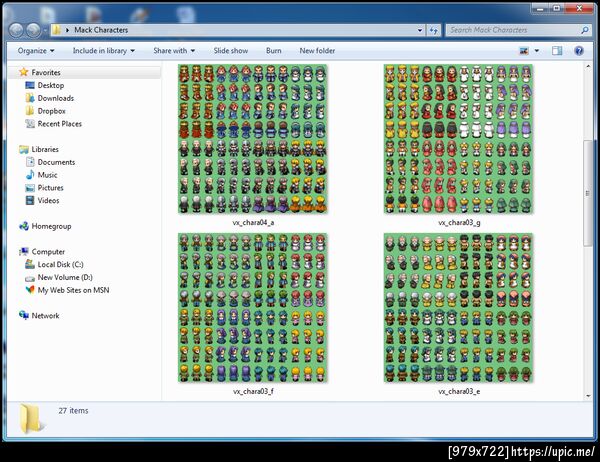The image size is (600, 462).
Task: Open the Documents library
Action: 56,162
